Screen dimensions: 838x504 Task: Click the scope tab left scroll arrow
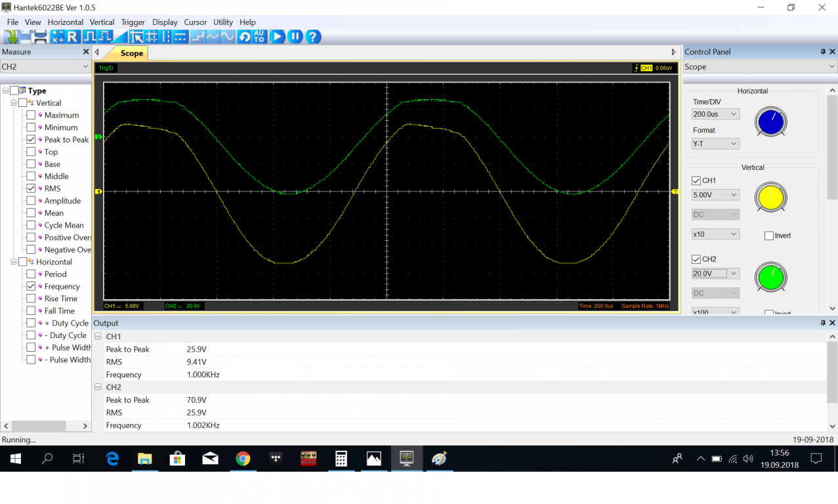(x=97, y=52)
